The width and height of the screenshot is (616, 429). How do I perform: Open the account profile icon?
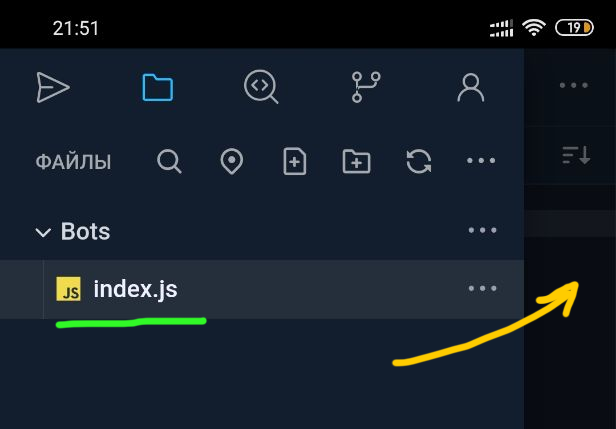[471, 88]
